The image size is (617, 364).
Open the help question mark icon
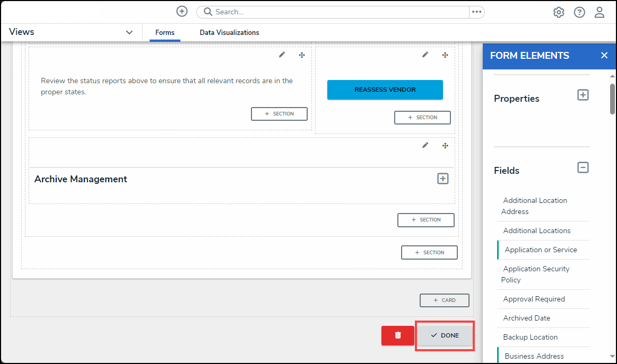tap(579, 12)
